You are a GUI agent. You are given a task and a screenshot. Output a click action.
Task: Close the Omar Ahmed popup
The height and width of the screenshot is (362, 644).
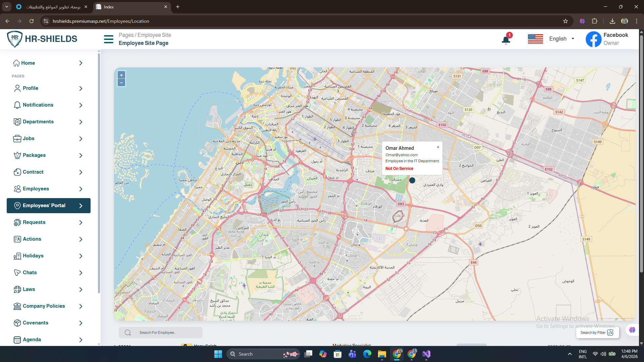click(x=438, y=147)
